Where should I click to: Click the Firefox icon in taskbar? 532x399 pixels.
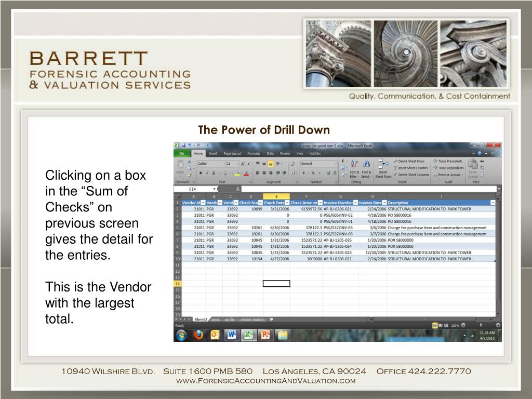198,335
